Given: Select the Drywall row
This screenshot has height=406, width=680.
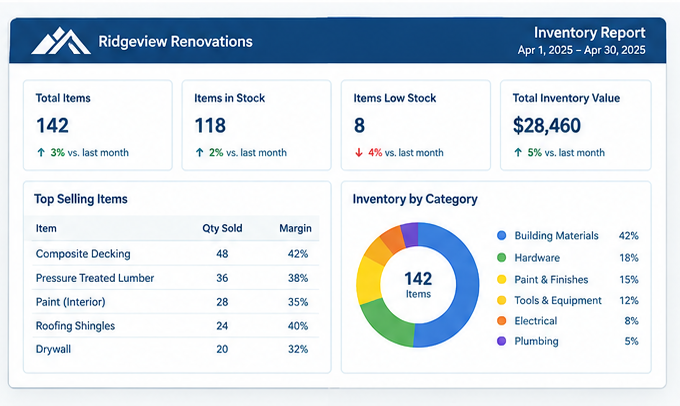Looking at the screenshot, I should point(175,349).
